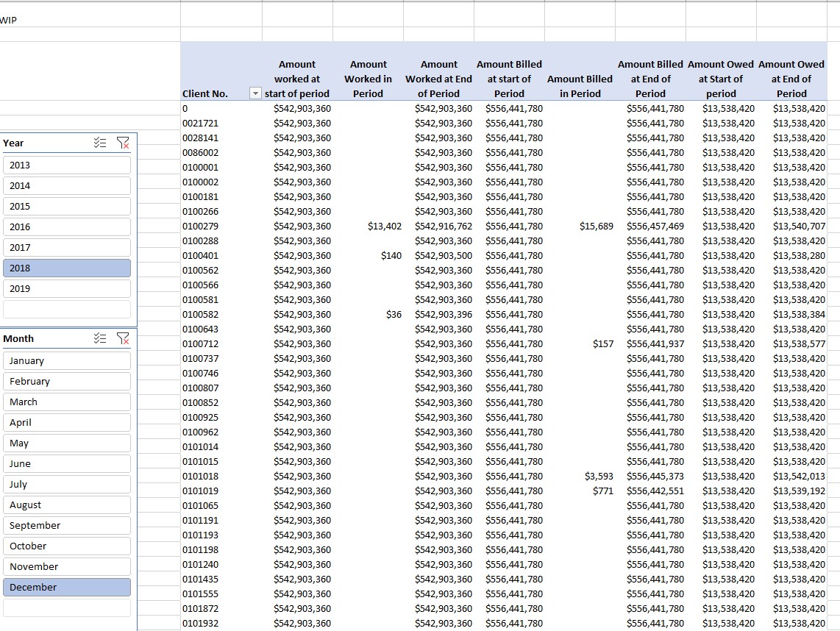The height and width of the screenshot is (631, 840).
Task: Select 2013 in the Year slicer
Action: pos(67,165)
